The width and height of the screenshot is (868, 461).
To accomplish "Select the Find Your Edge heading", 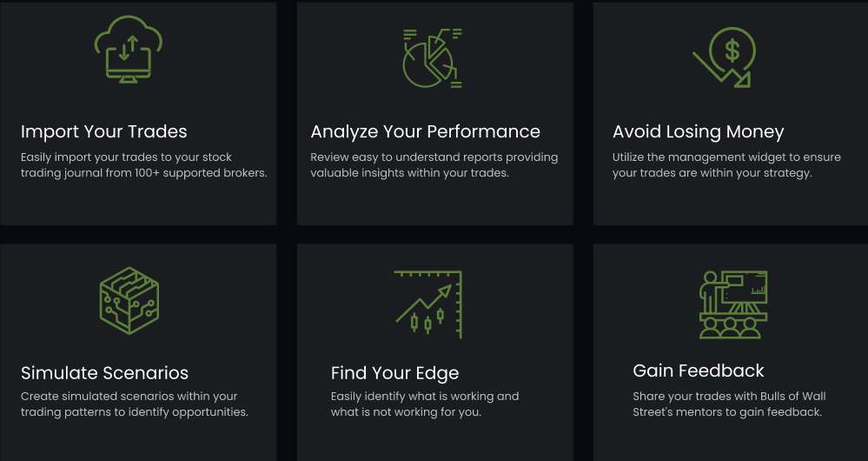I will 394,373.
